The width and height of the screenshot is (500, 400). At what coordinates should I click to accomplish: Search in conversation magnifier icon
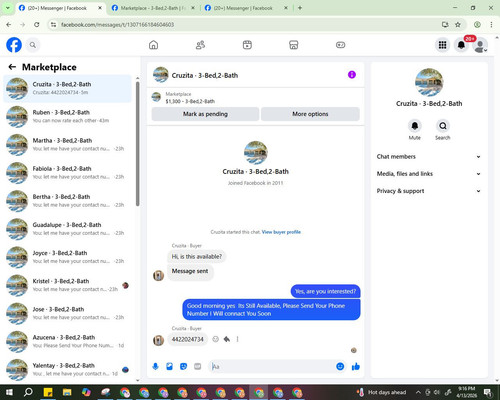[443, 126]
